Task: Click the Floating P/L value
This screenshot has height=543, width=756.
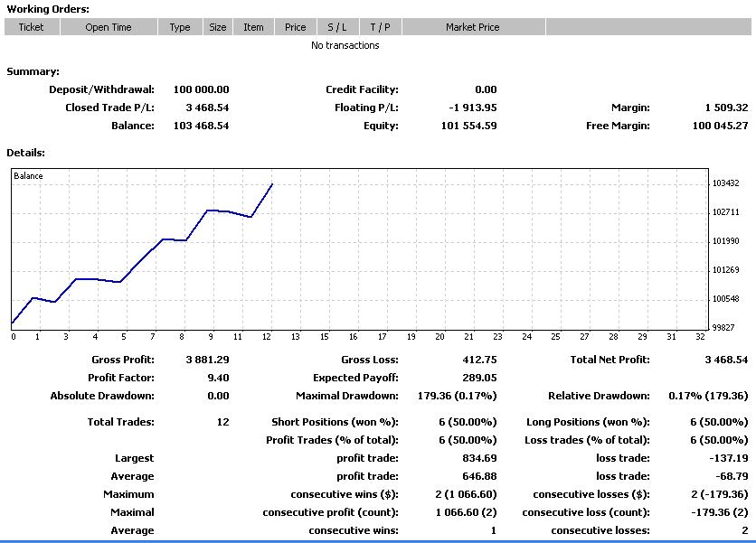Action: pyautogui.click(x=472, y=108)
